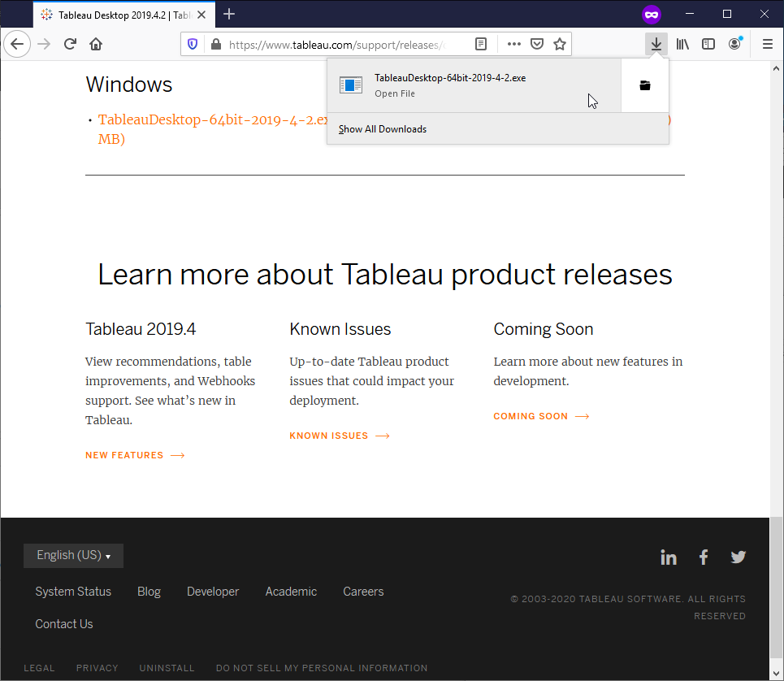The height and width of the screenshot is (681, 784).
Task: Visit Tableau Twitter page icon
Action: (x=738, y=557)
